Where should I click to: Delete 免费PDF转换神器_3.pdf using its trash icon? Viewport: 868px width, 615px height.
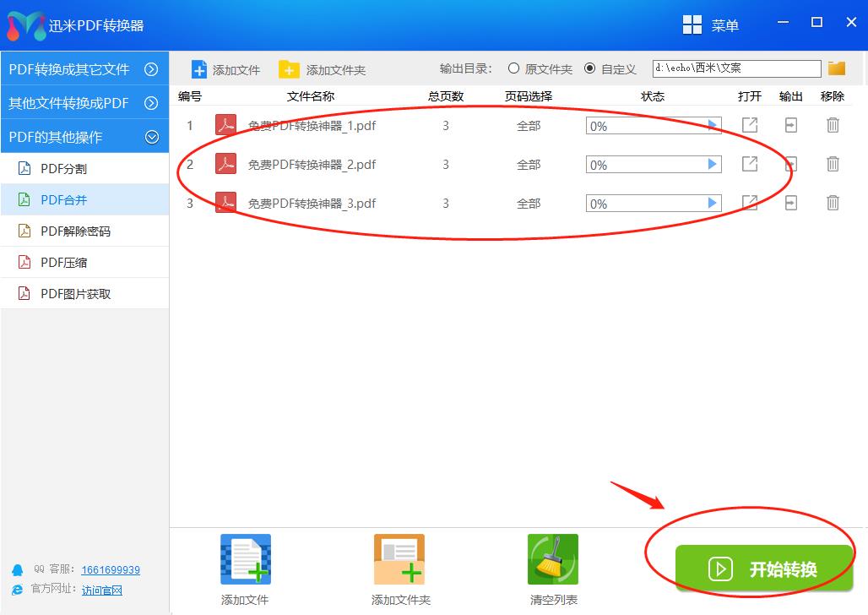[833, 203]
